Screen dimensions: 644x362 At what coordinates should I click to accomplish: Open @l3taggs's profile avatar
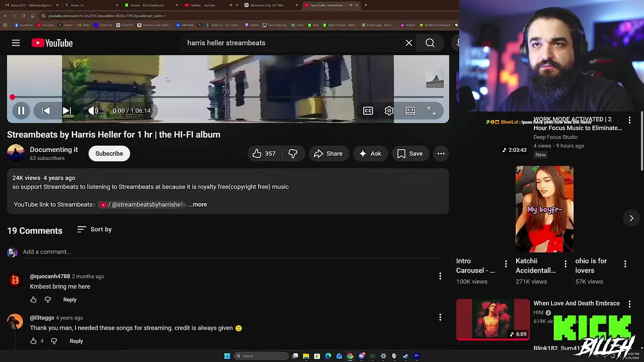click(x=15, y=322)
